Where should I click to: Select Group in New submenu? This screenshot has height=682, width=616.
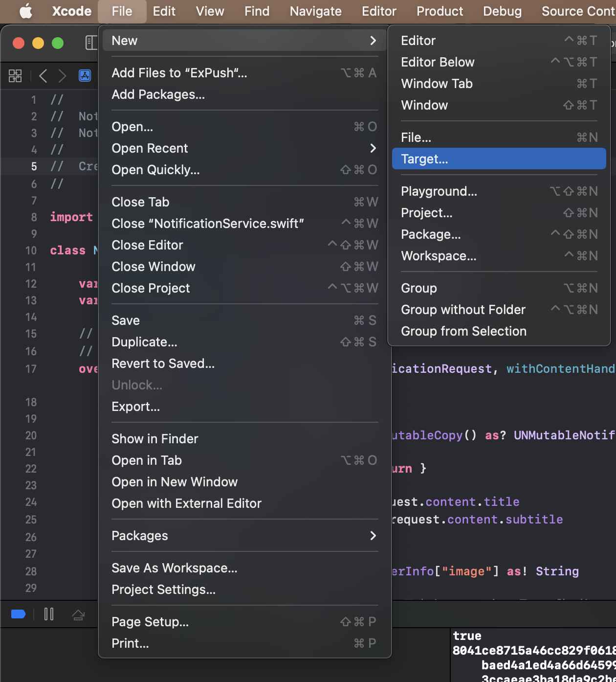click(499, 288)
